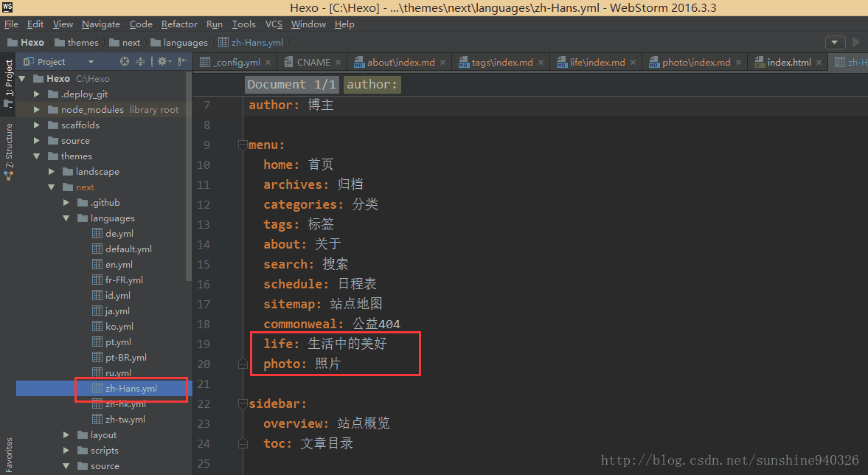Collapse the themes folder

point(37,156)
